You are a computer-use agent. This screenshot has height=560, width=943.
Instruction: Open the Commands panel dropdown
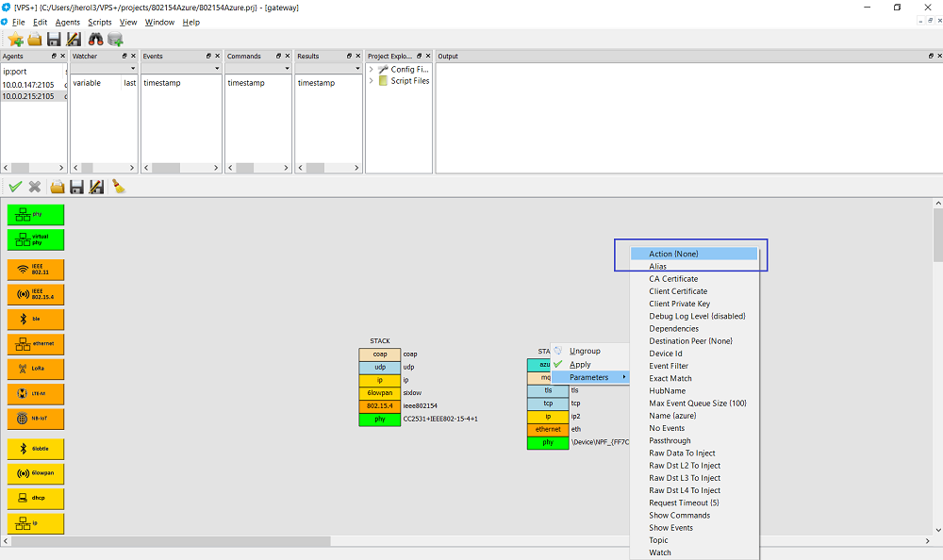coord(285,69)
